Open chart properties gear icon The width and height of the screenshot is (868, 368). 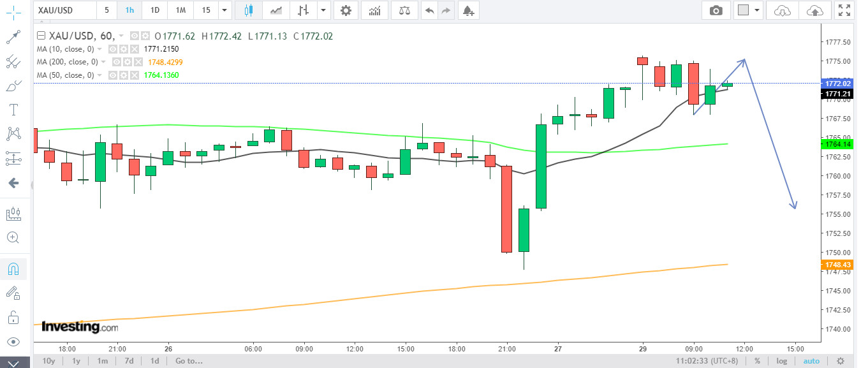(346, 10)
